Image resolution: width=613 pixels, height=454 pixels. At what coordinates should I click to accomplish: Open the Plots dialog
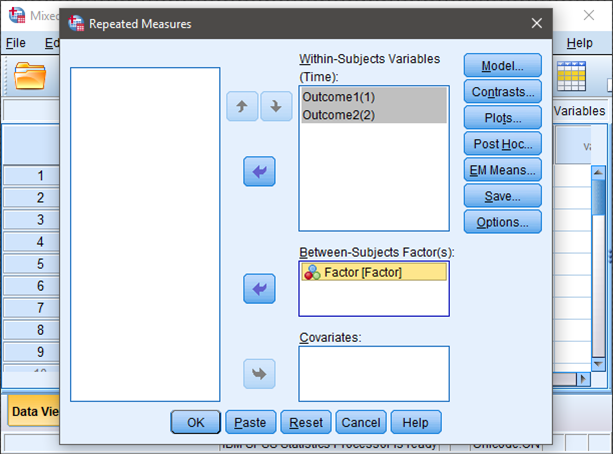502,118
